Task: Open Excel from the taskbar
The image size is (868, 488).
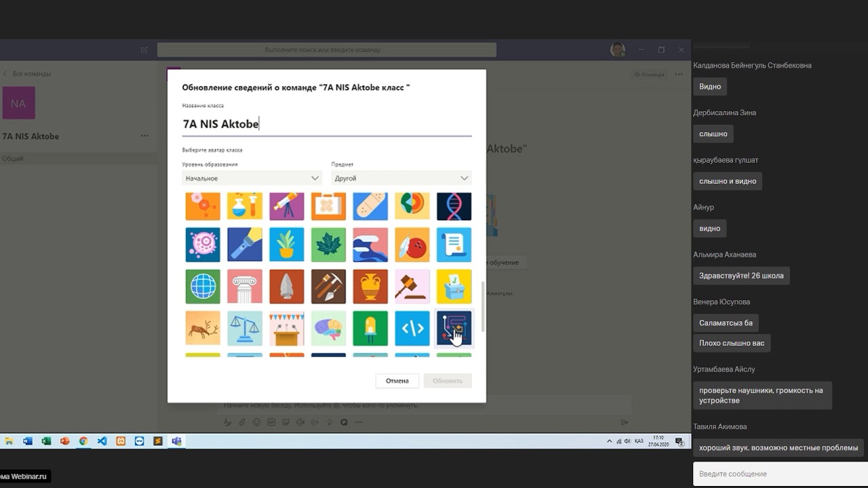Action: tap(46, 441)
